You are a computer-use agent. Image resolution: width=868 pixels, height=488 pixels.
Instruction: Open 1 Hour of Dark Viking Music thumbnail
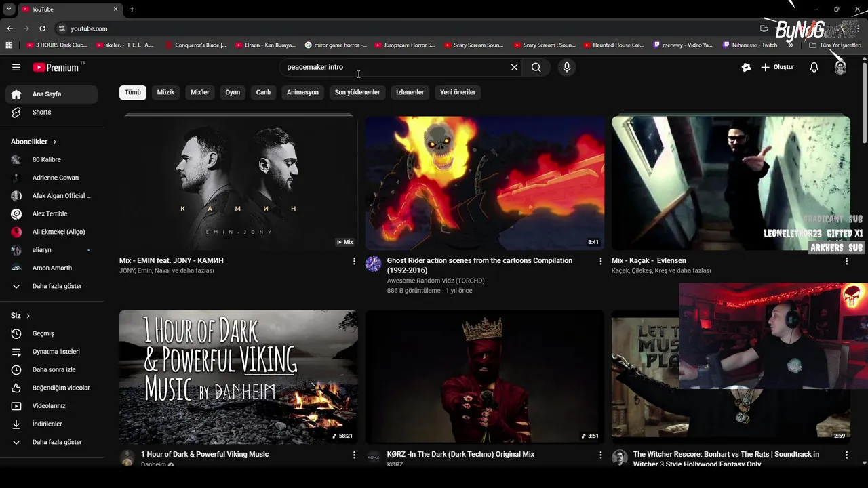239,377
